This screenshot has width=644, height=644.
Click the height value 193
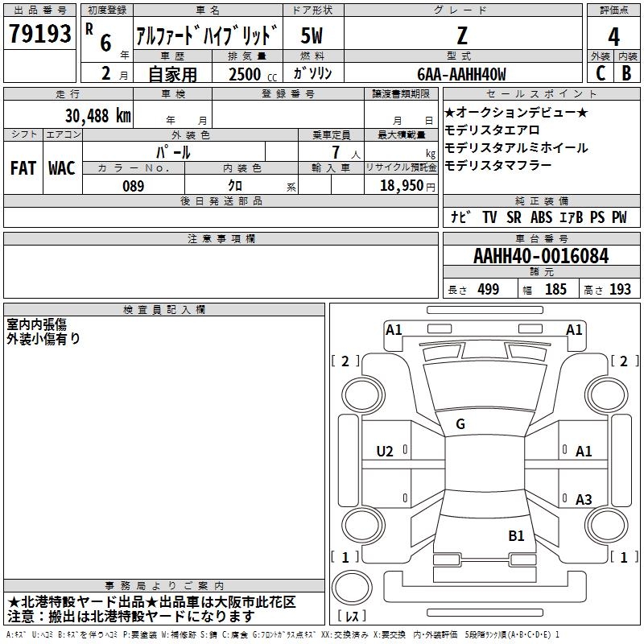pyautogui.click(x=620, y=289)
